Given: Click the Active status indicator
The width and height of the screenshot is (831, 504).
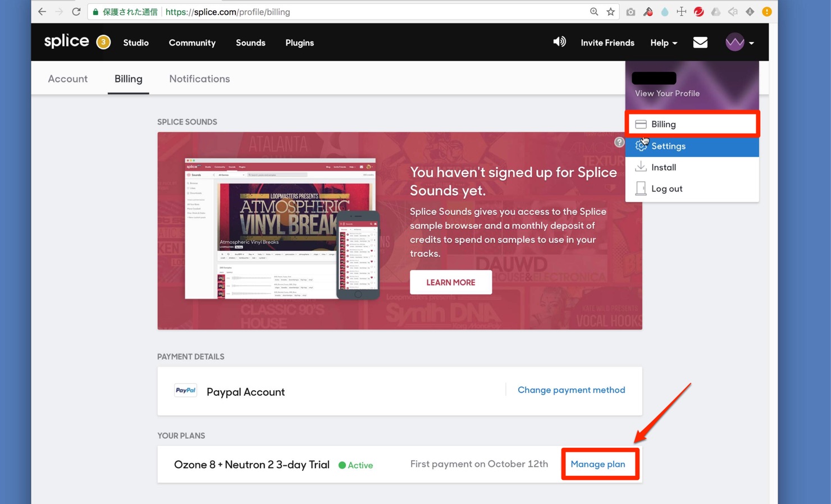Looking at the screenshot, I should (x=356, y=465).
